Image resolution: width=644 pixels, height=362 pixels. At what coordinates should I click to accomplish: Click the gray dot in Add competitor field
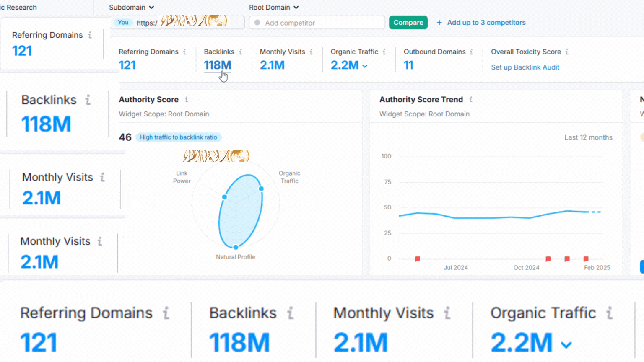coord(257,23)
